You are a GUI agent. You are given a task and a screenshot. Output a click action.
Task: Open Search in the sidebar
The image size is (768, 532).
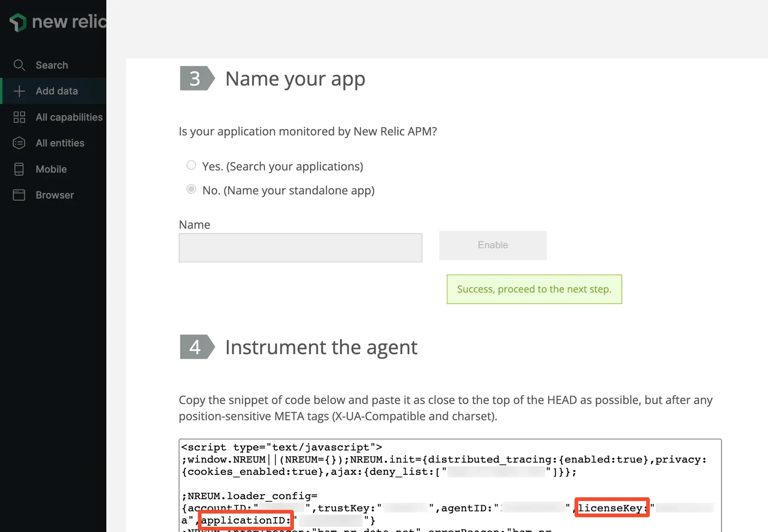point(53,65)
